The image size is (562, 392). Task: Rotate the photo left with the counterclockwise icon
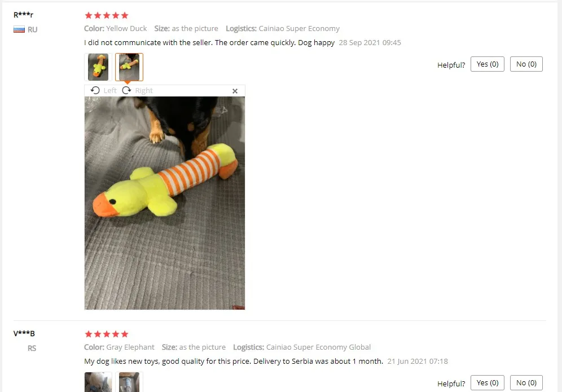(95, 90)
